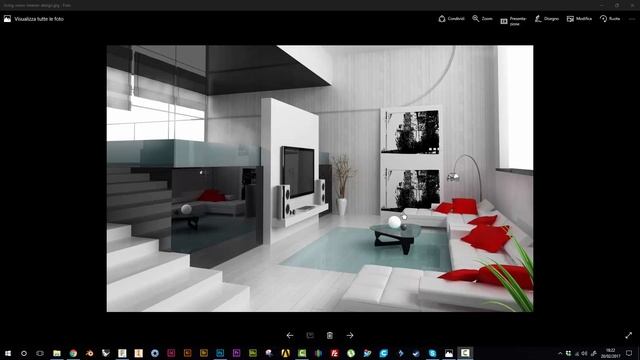This screenshot has height=360, width=640.
Task: Launch Google Chrome from taskbar
Action: coord(73,353)
